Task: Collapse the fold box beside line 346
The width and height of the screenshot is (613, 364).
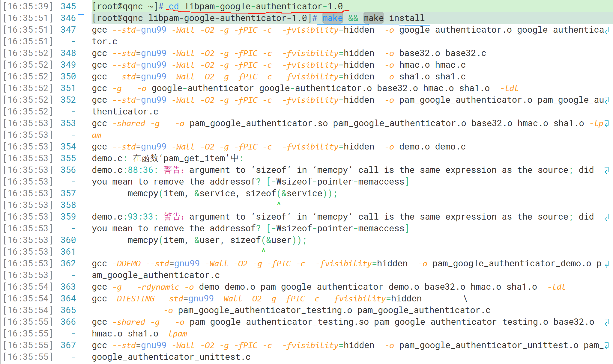Action: 81,18
